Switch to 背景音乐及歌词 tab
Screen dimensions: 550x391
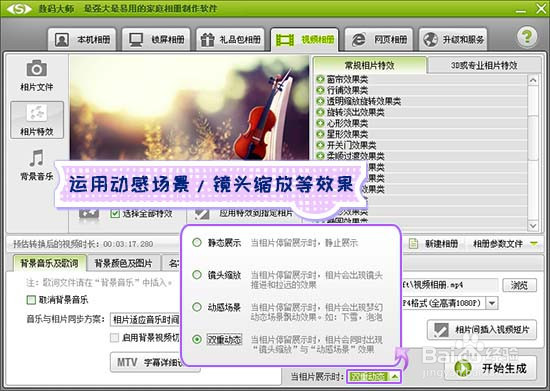click(49, 263)
